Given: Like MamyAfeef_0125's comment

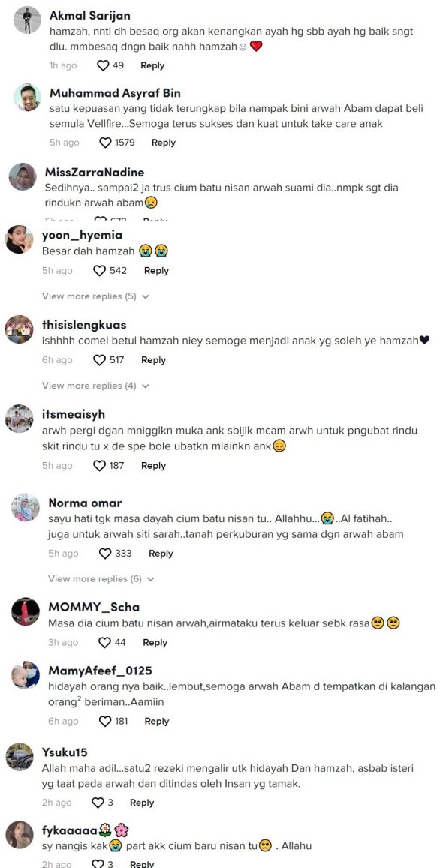Looking at the screenshot, I should (x=105, y=721).
